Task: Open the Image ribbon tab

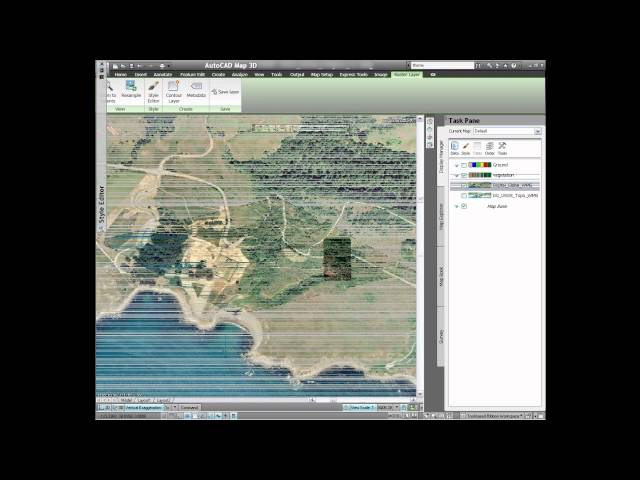Action: pos(380,75)
